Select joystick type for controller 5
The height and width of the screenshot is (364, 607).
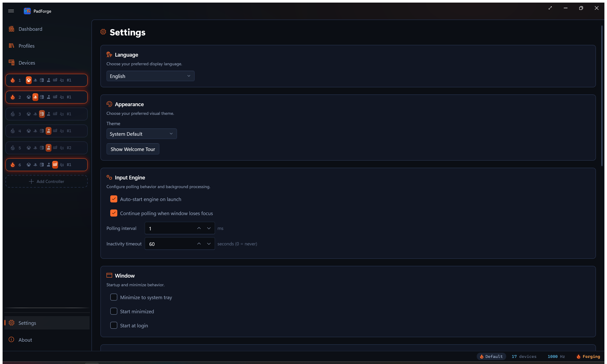click(49, 148)
